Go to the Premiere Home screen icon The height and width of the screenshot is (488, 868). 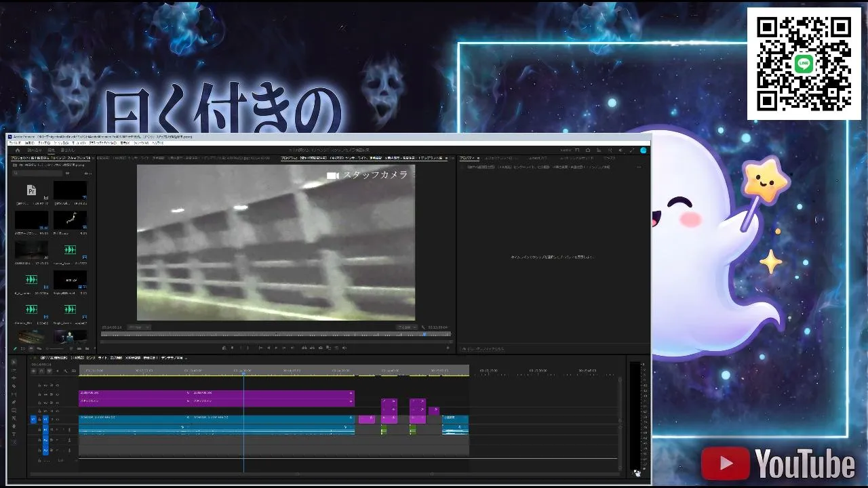[18, 150]
